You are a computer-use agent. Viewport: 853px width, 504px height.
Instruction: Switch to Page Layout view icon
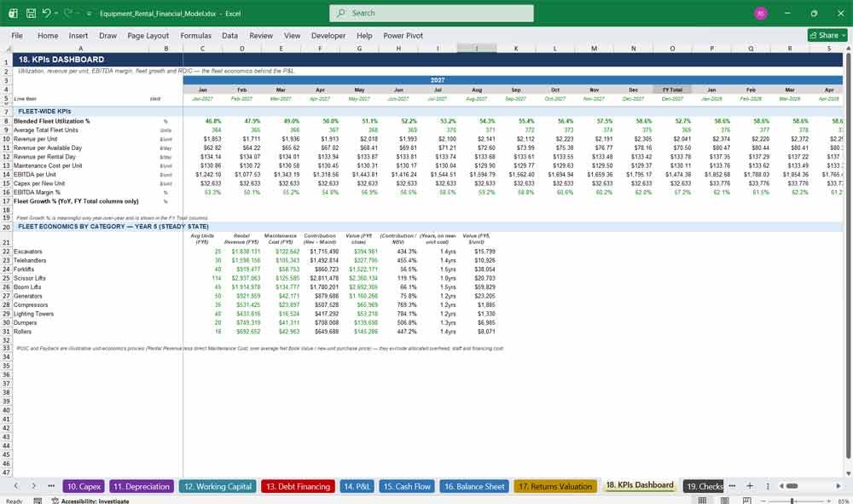click(x=724, y=501)
